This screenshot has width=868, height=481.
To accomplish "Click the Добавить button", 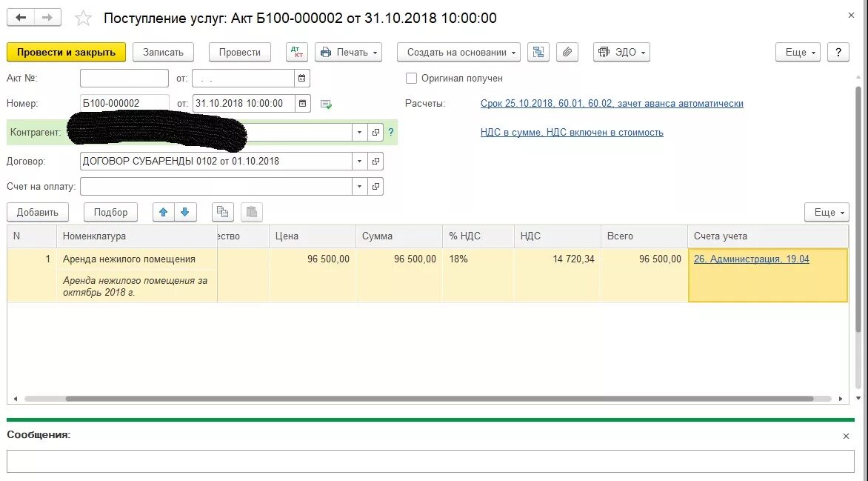I will click(37, 212).
